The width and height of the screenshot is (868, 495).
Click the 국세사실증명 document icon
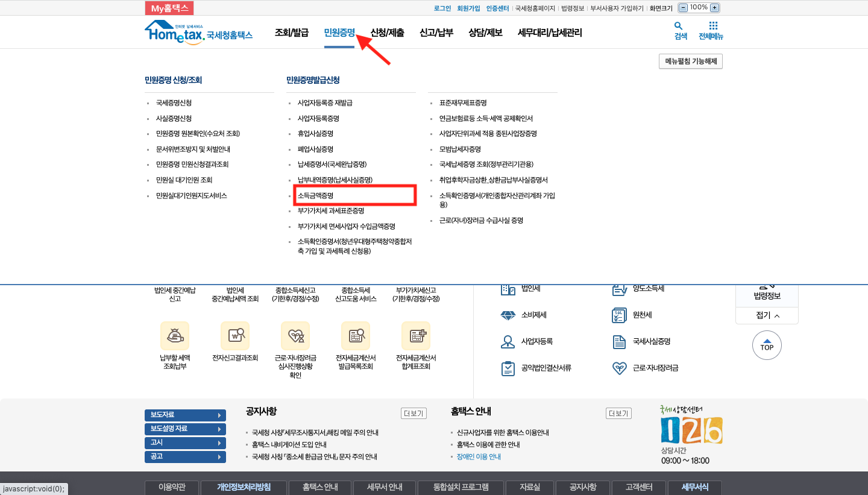click(619, 341)
